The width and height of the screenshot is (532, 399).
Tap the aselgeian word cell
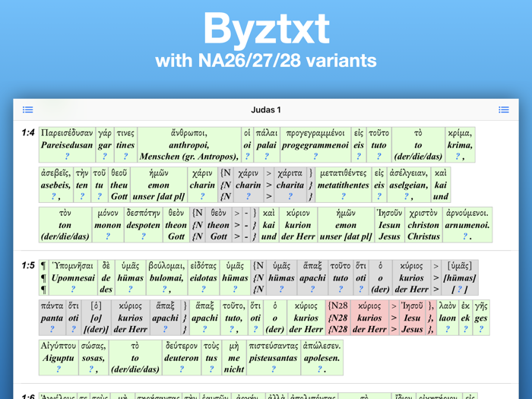409,185
